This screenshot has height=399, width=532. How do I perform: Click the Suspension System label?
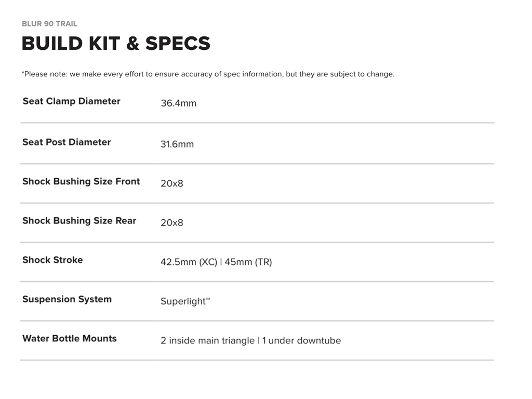67,299
